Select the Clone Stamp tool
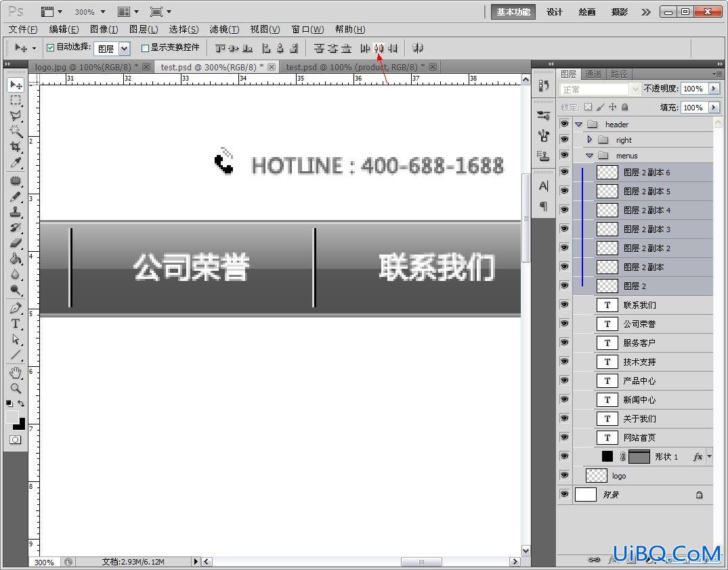Viewport: 728px width, 570px height. [16, 212]
